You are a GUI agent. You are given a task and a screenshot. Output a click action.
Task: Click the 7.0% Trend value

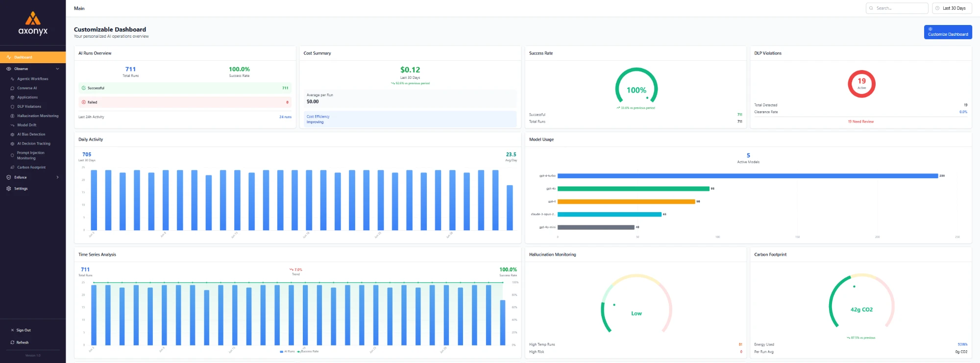(296, 270)
